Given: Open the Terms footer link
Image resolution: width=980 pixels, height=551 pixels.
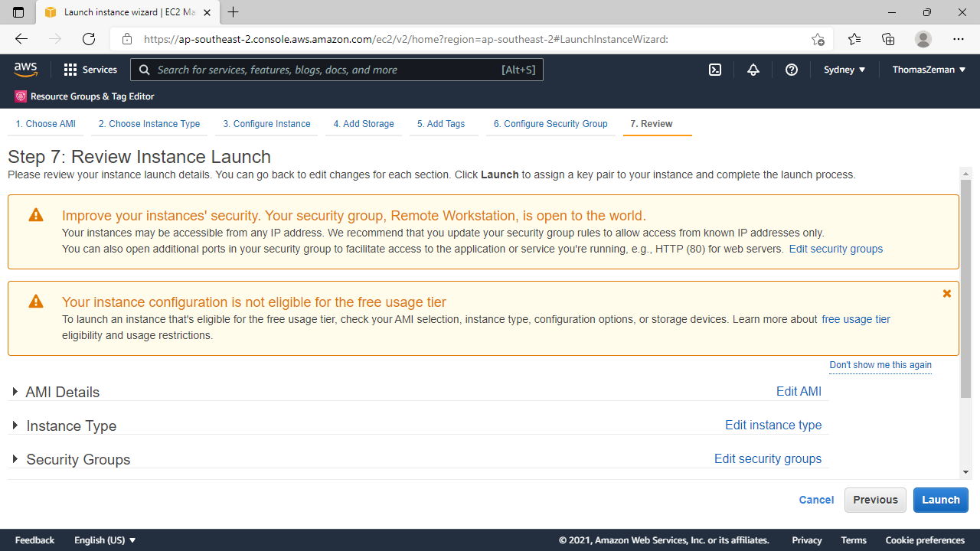Looking at the screenshot, I should [854, 540].
